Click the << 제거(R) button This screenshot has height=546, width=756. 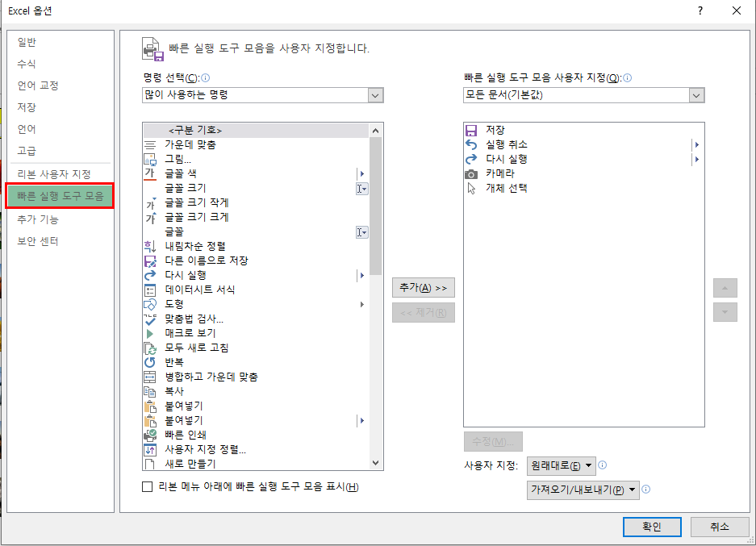(x=424, y=313)
